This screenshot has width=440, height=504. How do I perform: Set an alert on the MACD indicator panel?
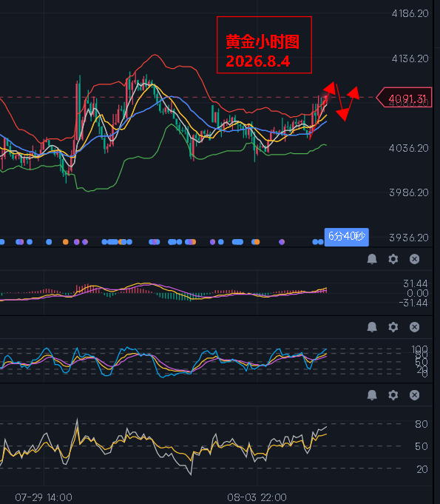coord(372,259)
